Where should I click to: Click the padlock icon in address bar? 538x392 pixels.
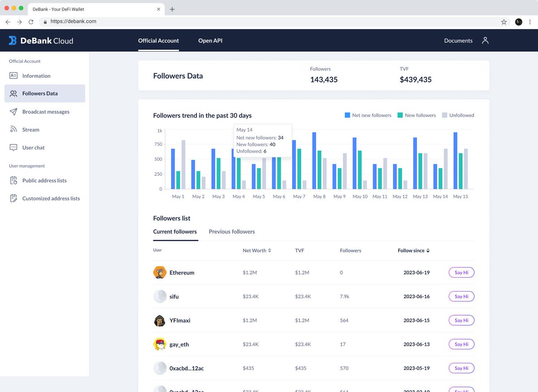click(x=45, y=22)
